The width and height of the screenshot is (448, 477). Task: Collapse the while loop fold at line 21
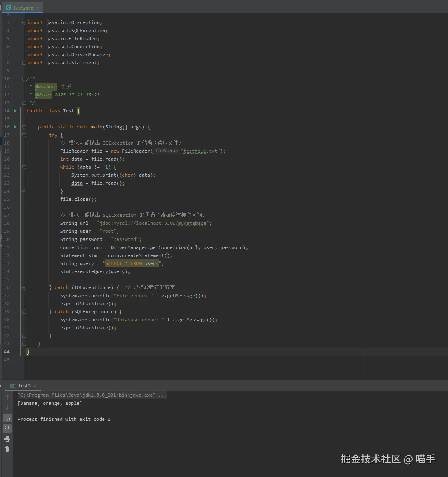[x=24, y=167]
